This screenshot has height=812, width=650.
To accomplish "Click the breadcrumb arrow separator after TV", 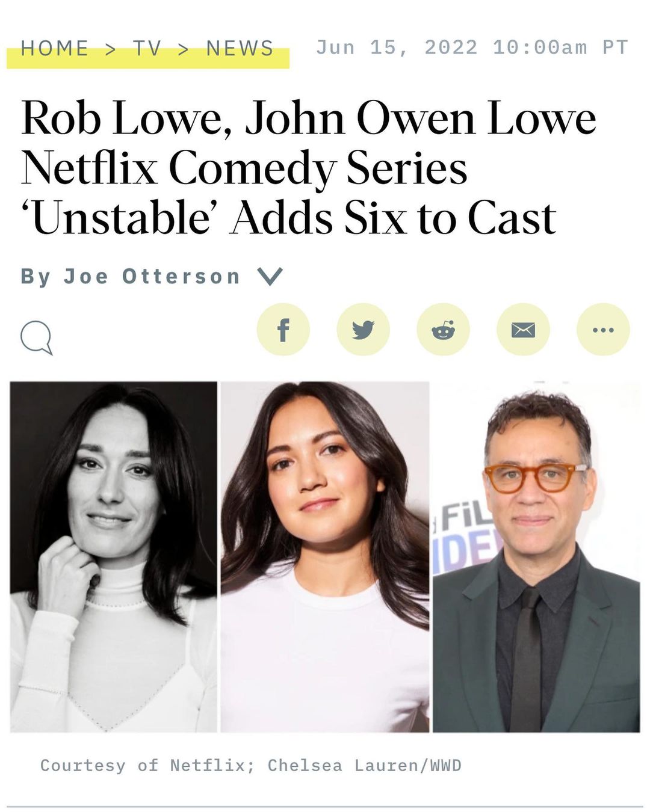I will [x=184, y=49].
